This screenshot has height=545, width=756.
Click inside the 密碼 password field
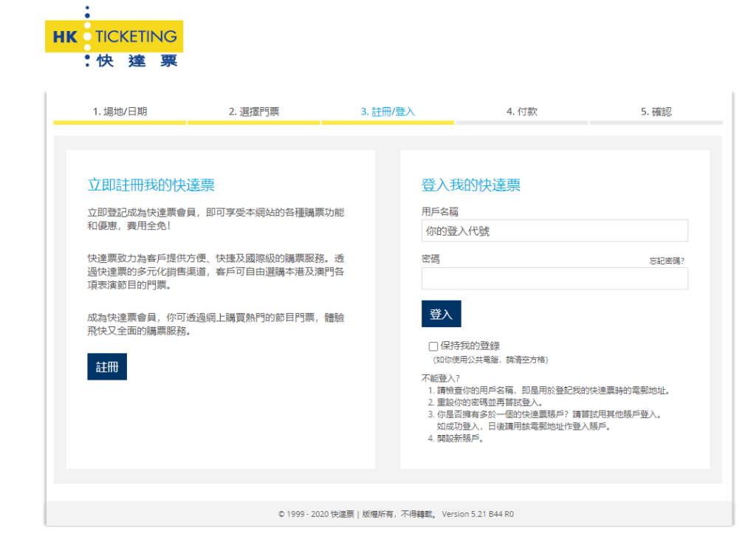pos(554,278)
